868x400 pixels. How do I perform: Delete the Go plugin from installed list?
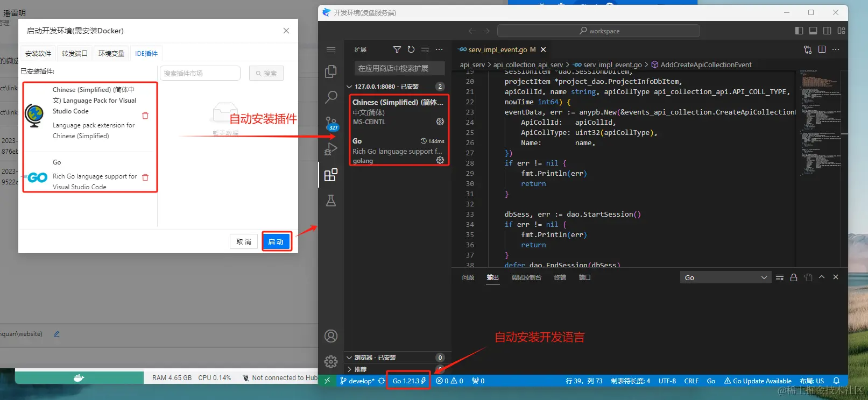pos(145,177)
